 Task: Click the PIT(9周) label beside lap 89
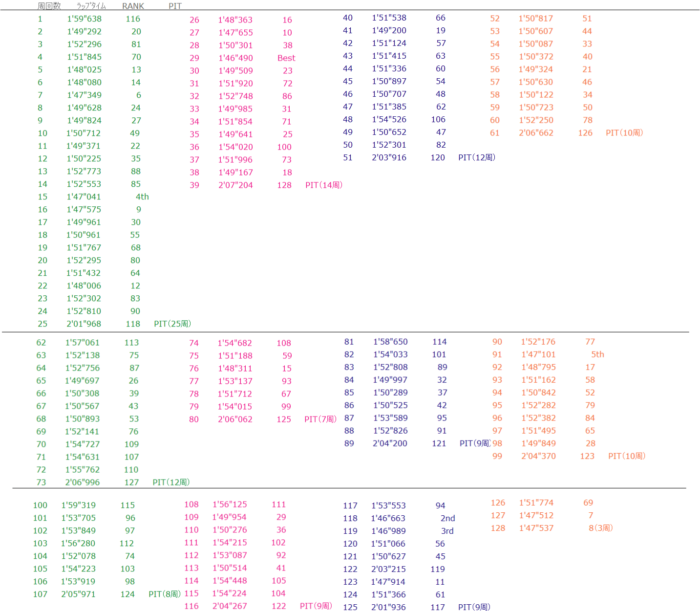click(475, 443)
